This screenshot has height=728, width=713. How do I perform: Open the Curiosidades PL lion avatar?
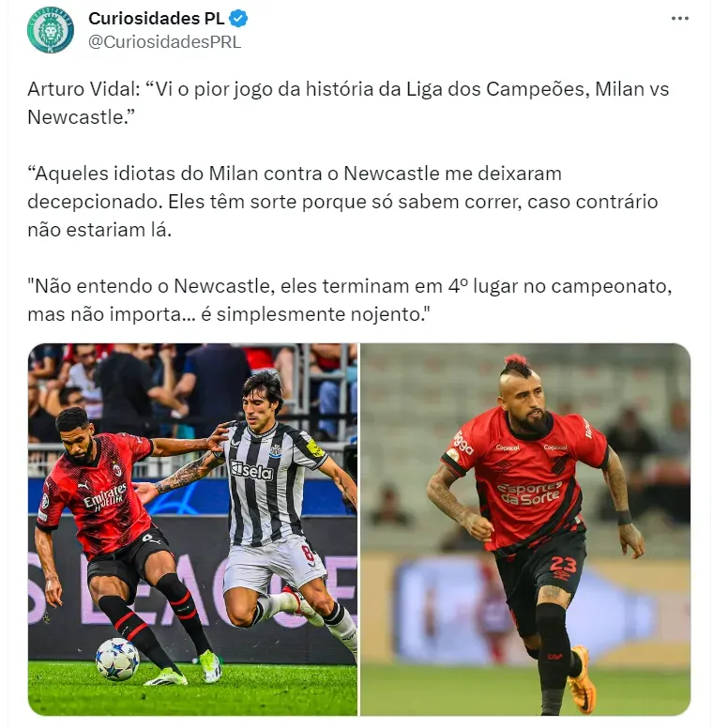click(x=50, y=30)
